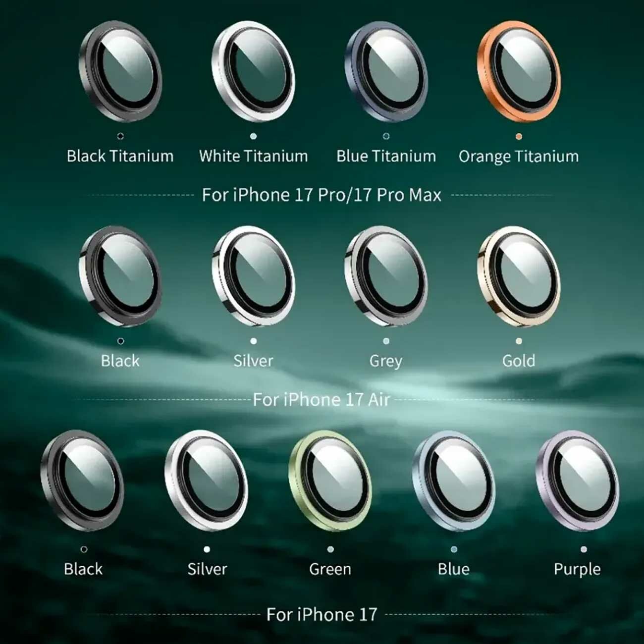Click the color dot above Blue Titanium label

pyautogui.click(x=386, y=136)
